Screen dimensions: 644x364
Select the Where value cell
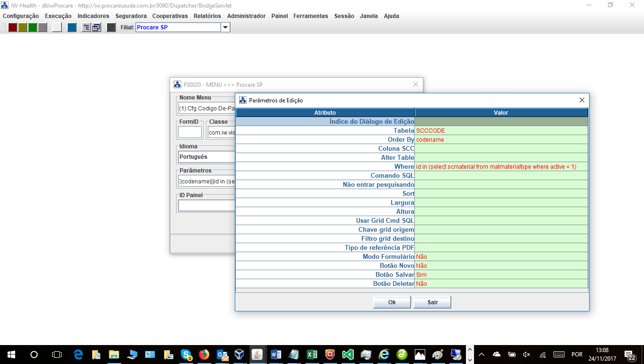[x=501, y=166]
